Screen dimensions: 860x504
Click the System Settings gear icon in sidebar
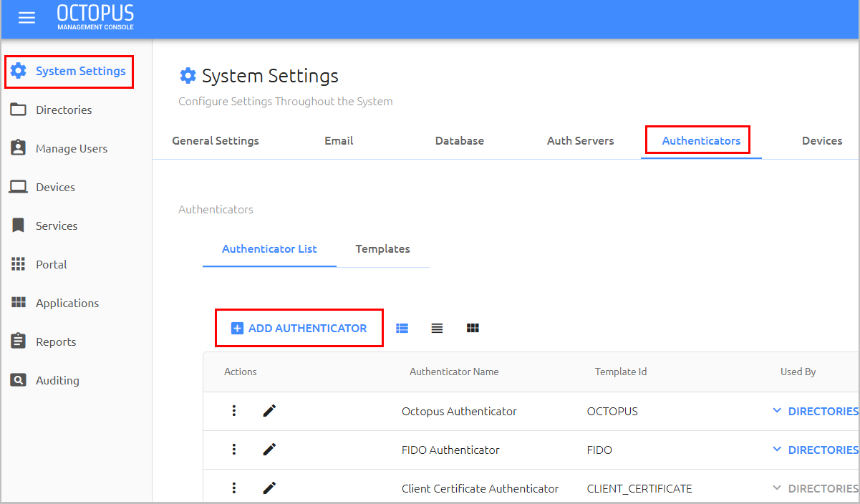click(x=19, y=71)
